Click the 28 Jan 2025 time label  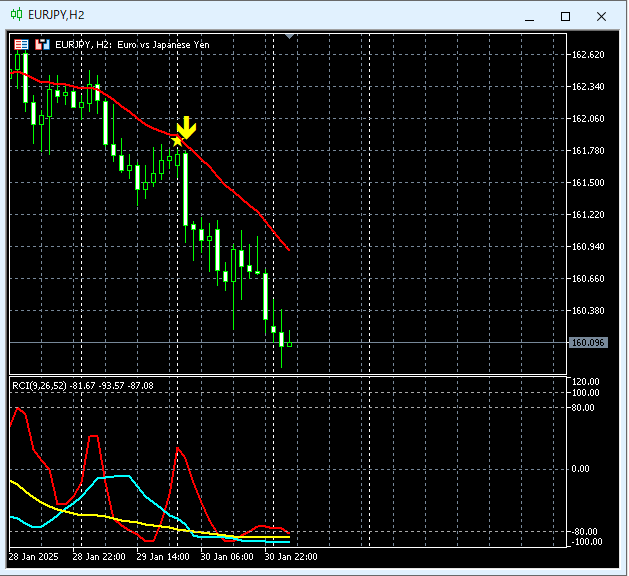coord(33,557)
